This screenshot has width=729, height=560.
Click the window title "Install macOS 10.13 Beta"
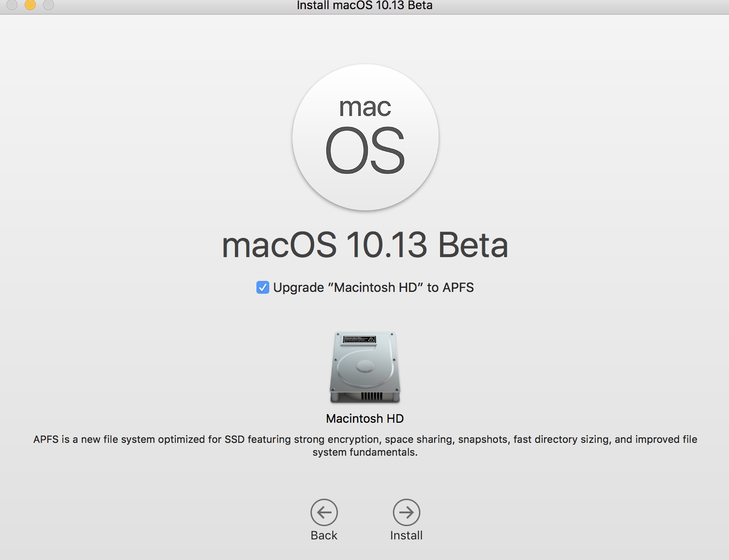pyautogui.click(x=364, y=5)
